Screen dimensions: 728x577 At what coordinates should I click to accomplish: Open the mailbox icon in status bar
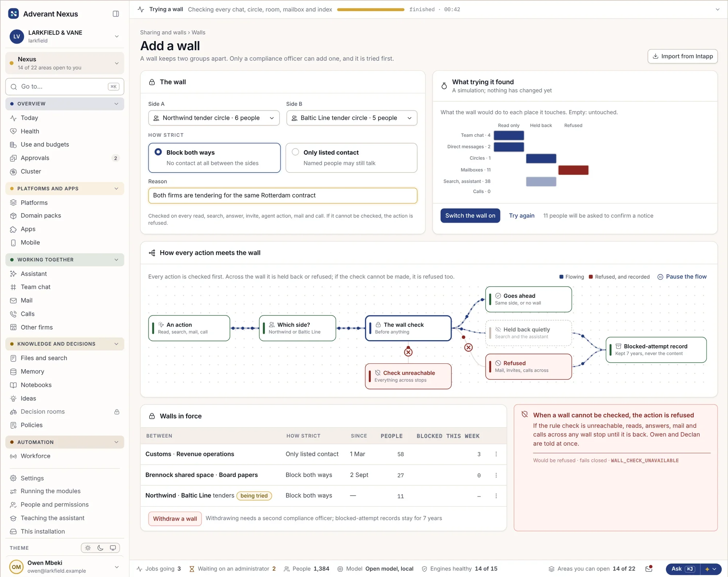(x=649, y=569)
